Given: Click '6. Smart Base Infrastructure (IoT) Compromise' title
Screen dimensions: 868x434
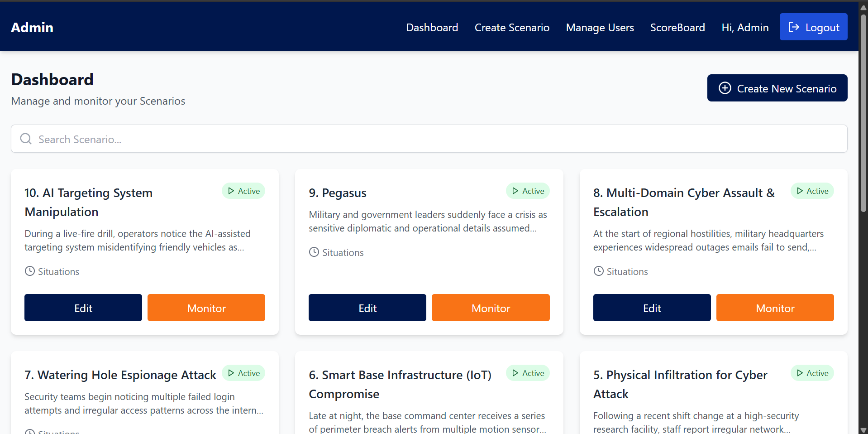Looking at the screenshot, I should click(400, 384).
